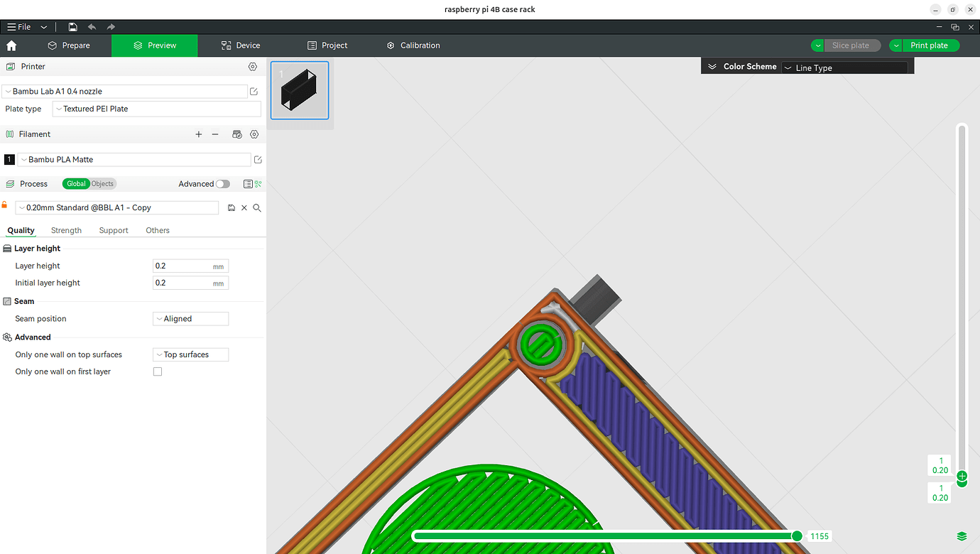The width and height of the screenshot is (980, 554).
Task: Edit the Bambu Lab A1 printer preset
Action: [254, 92]
